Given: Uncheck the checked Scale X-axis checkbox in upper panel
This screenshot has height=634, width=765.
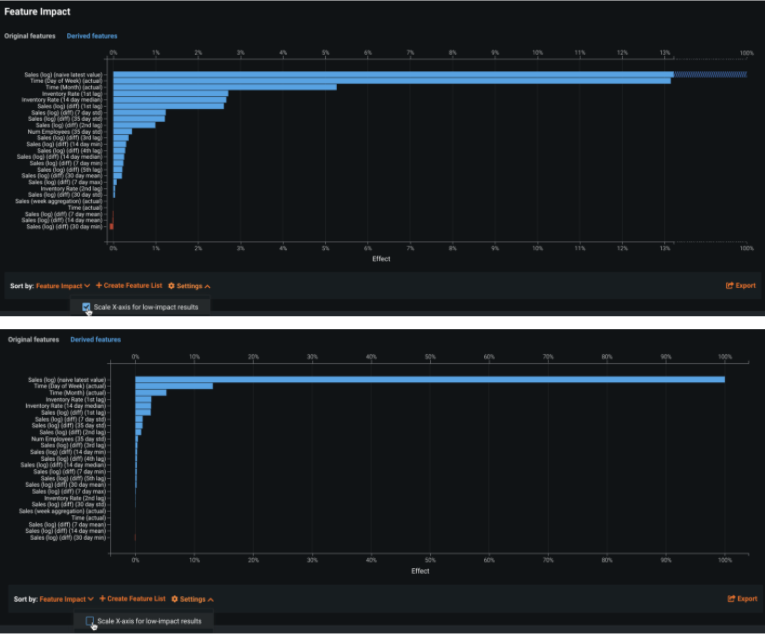Looking at the screenshot, I should (x=87, y=307).
